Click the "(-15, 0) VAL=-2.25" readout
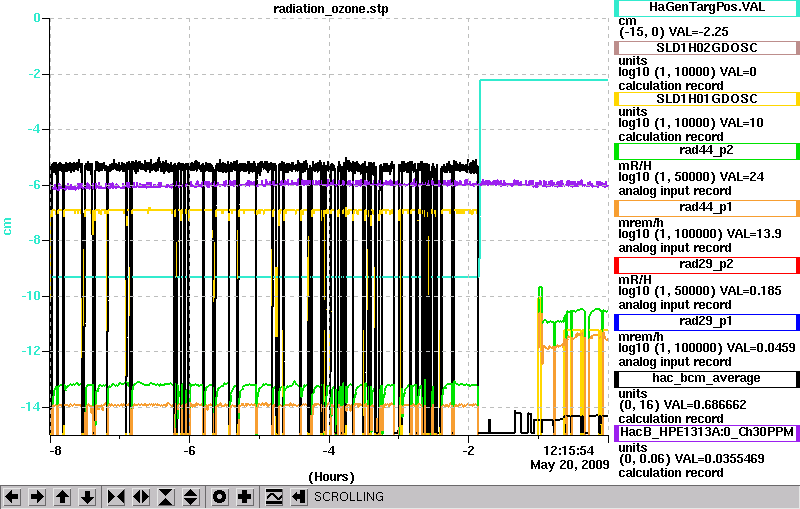 [673, 32]
